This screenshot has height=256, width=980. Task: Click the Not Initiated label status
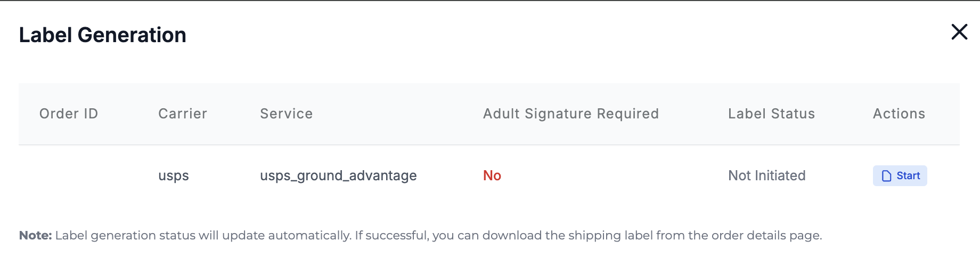pos(766,176)
